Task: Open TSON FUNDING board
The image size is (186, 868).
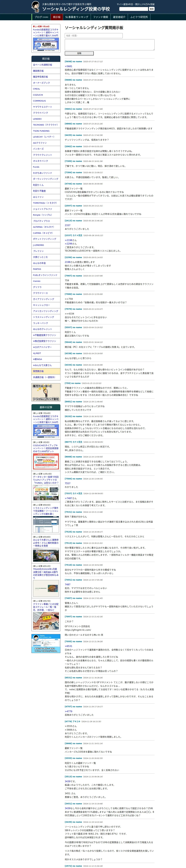Action: click(x=46, y=131)
